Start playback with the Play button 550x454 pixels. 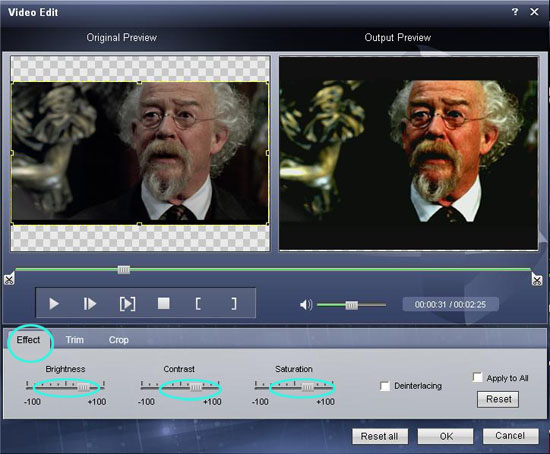click(x=54, y=304)
